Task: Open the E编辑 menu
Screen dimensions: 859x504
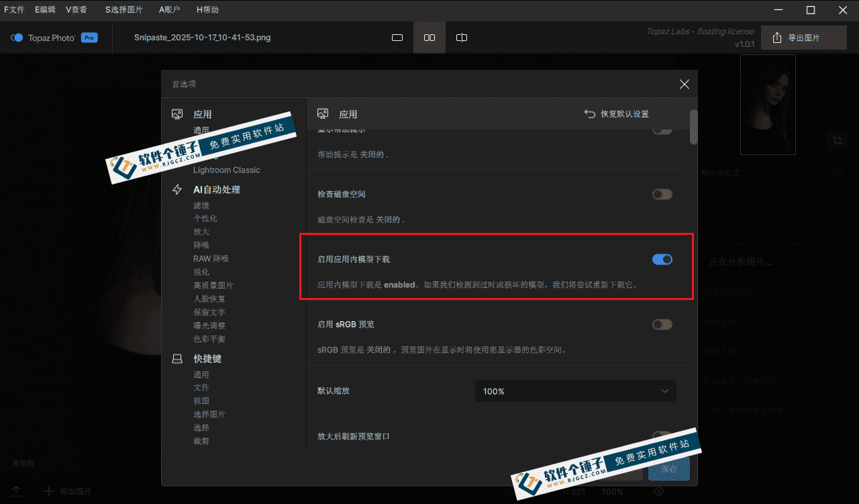Action: pyautogui.click(x=44, y=9)
